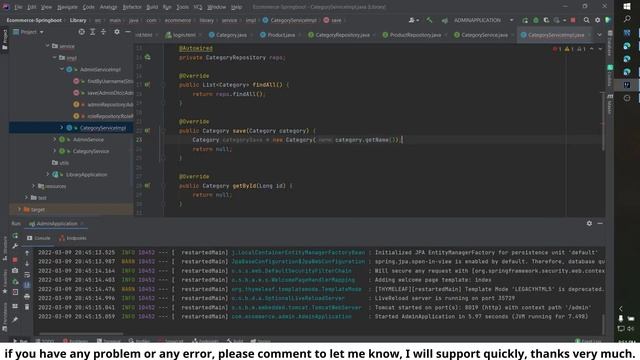Stop the process with the Run window's red square
640x360 pixels.
pyautogui.click(x=15, y=260)
